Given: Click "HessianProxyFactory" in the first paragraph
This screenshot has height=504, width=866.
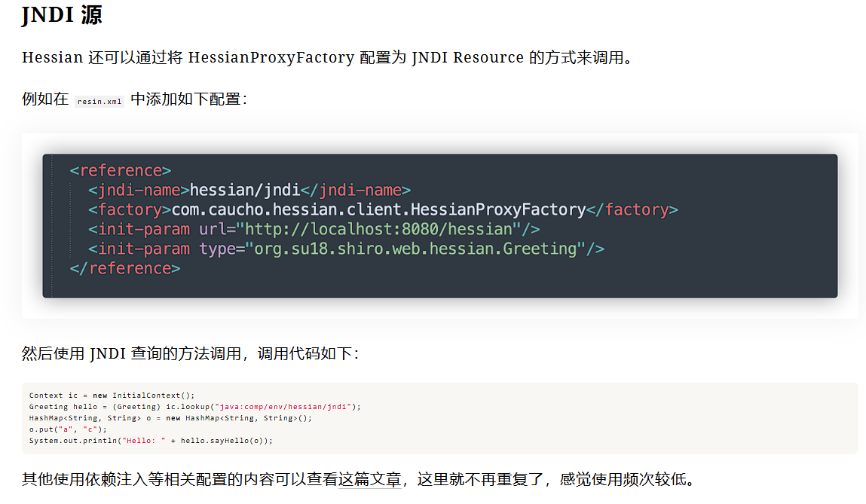Looking at the screenshot, I should click(271, 57).
